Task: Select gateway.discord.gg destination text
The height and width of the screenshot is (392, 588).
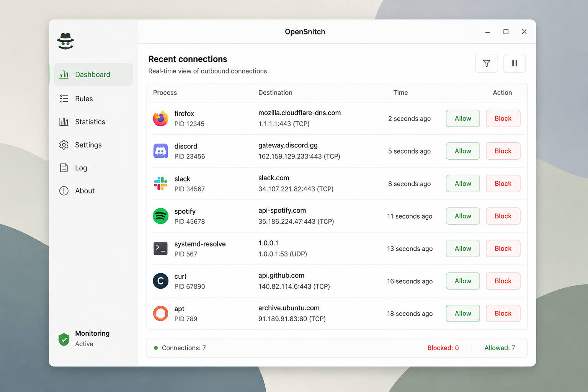Action: click(x=288, y=145)
